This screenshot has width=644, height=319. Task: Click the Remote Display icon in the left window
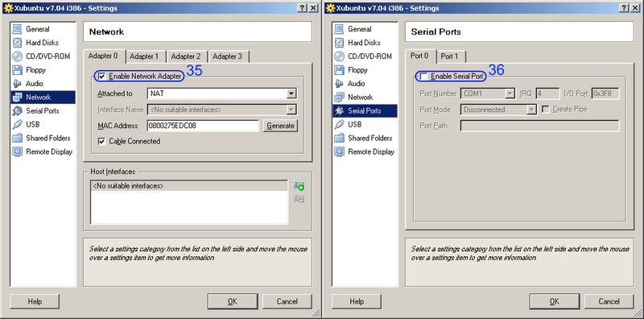[x=17, y=151]
